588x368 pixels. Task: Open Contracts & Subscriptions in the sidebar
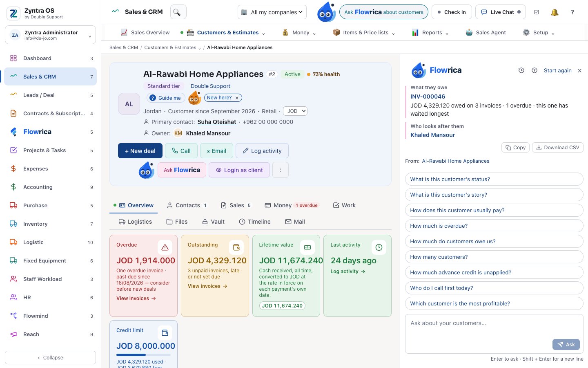[x=51, y=113]
